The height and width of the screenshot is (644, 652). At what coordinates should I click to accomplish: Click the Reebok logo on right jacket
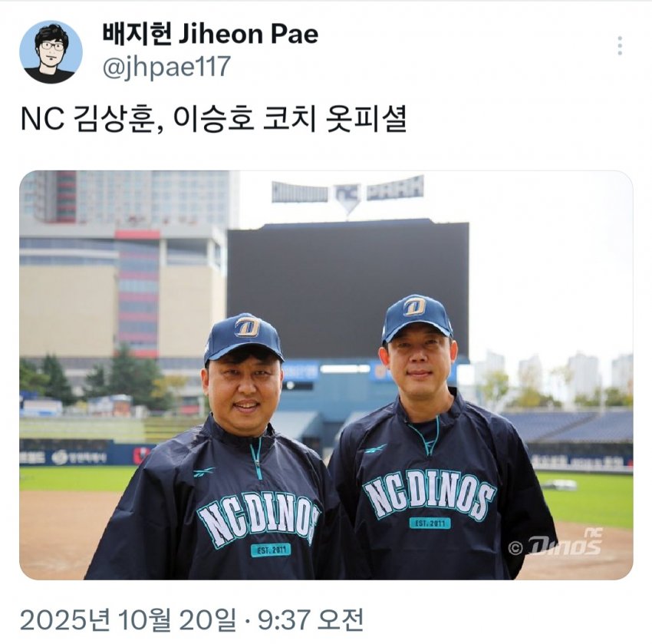pos(374,449)
